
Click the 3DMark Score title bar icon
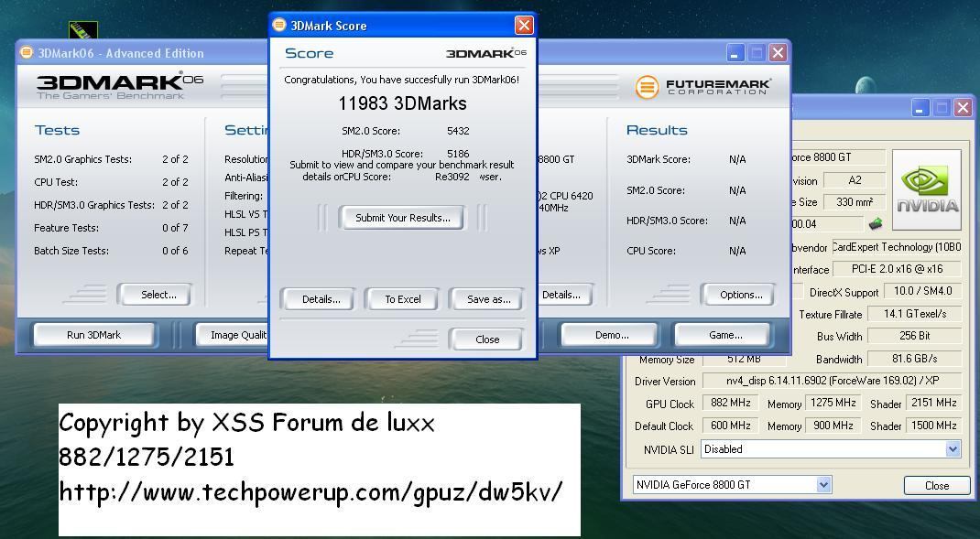click(279, 25)
